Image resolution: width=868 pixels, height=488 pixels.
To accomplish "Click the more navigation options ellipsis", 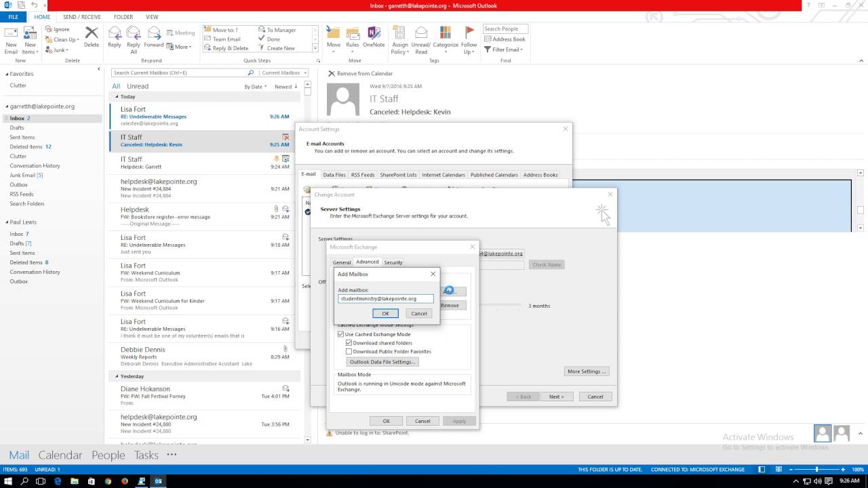I will pyautogui.click(x=172, y=455).
